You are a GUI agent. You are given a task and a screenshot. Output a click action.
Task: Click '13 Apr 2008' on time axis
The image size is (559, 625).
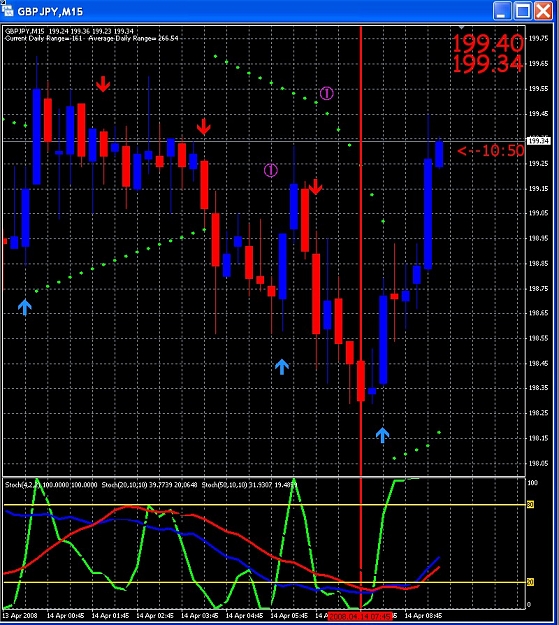[20, 615]
